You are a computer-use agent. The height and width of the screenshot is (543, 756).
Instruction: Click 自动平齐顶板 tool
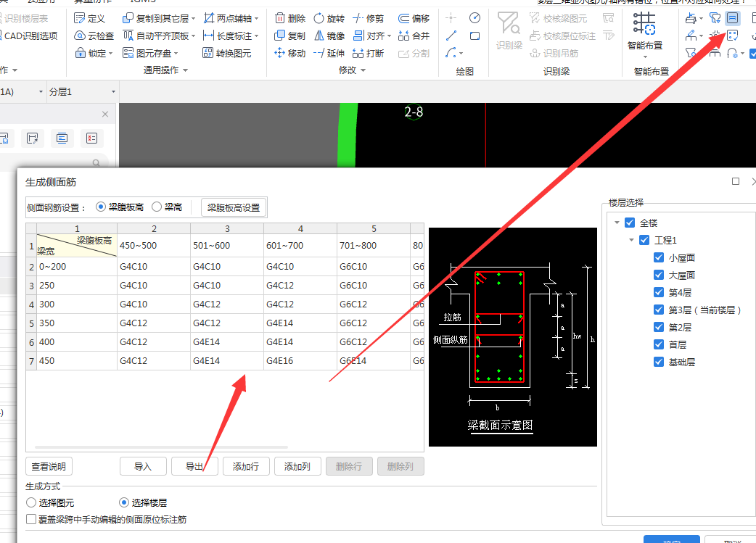[155, 36]
